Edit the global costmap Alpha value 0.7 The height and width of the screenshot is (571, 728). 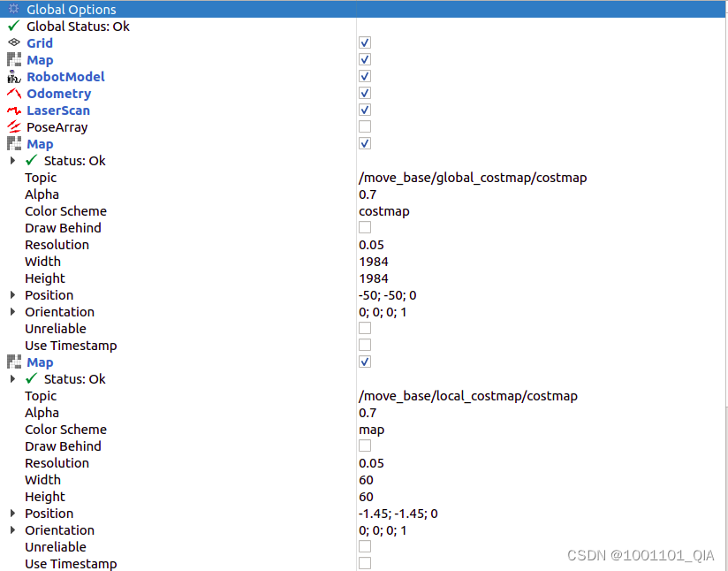tap(368, 194)
